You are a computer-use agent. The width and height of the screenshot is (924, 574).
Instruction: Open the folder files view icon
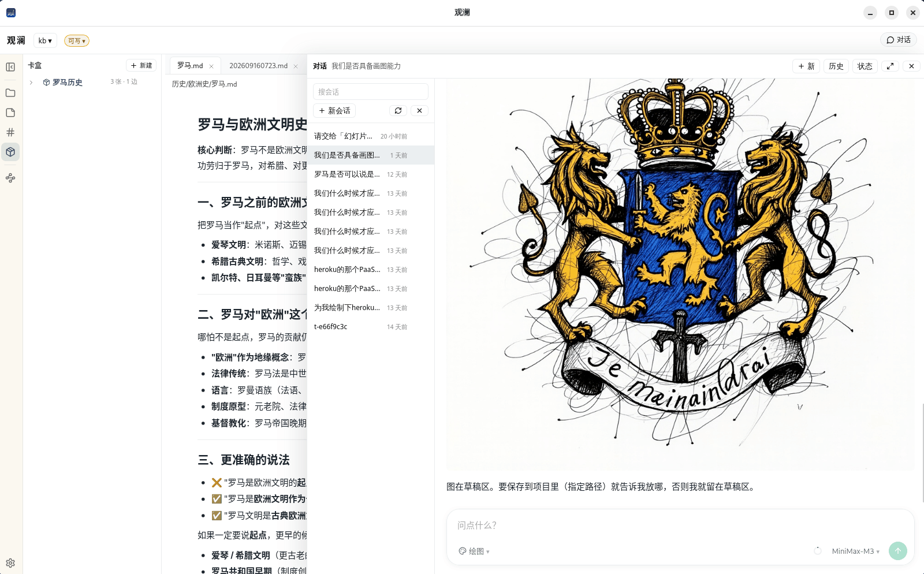point(10,93)
